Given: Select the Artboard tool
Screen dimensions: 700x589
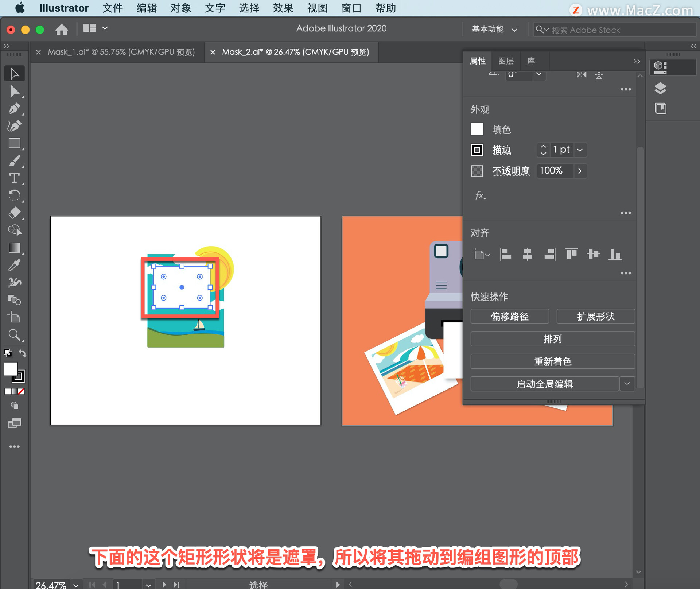Looking at the screenshot, I should click(15, 317).
